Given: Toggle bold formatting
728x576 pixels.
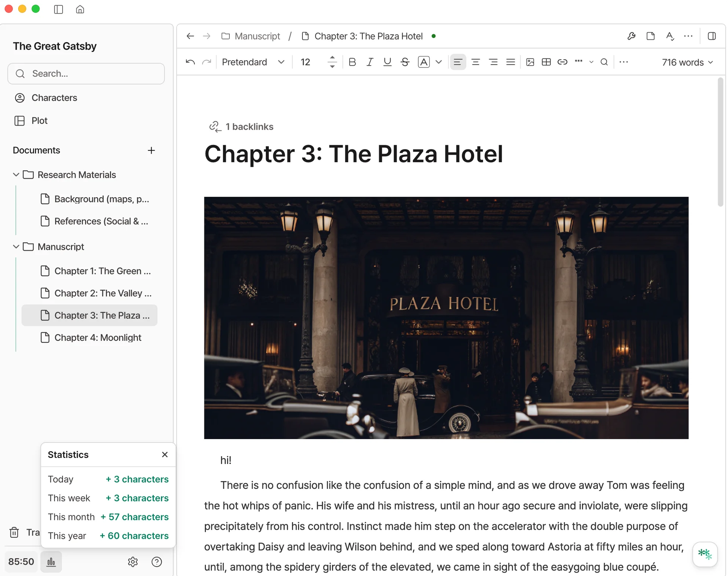Looking at the screenshot, I should click(x=352, y=62).
